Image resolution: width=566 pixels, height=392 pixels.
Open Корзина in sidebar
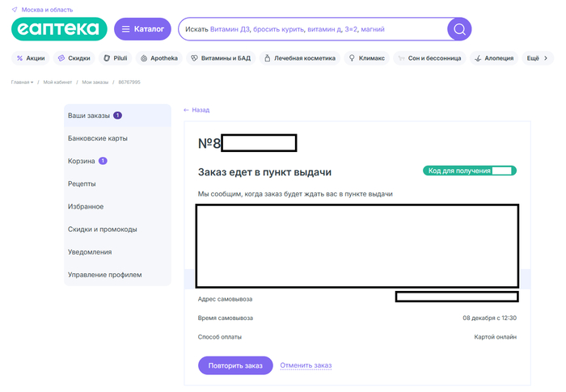point(82,161)
